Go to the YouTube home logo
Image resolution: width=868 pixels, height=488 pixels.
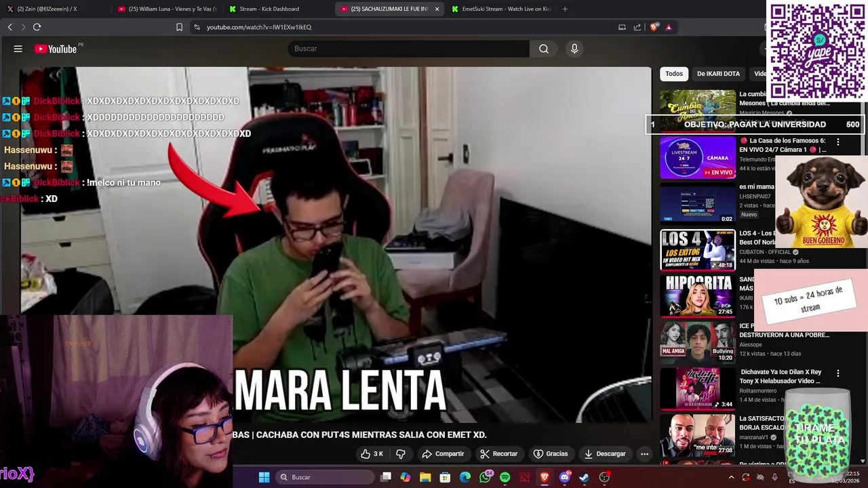point(56,49)
